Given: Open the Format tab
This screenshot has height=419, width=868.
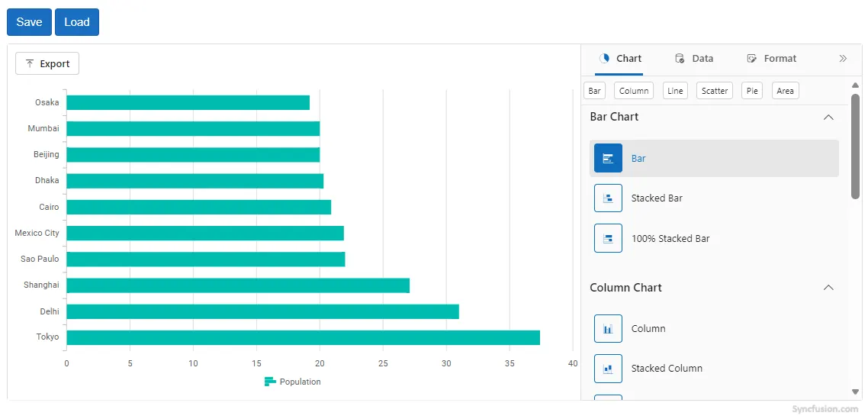Looking at the screenshot, I should pyautogui.click(x=772, y=58).
